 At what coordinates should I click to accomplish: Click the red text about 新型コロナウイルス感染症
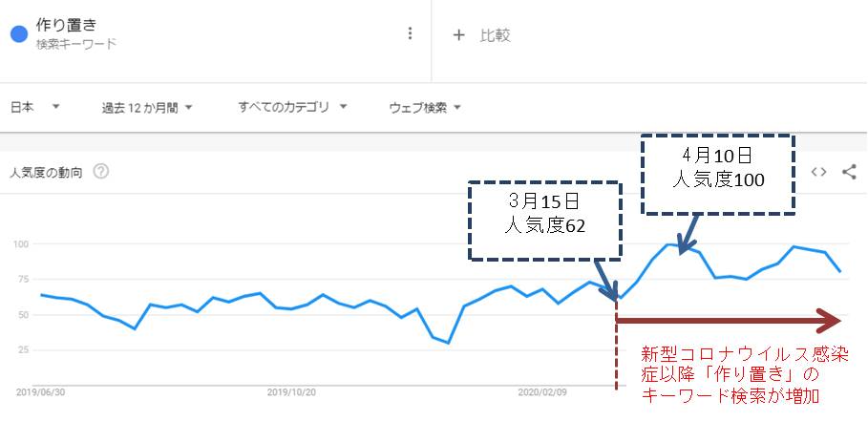745,374
